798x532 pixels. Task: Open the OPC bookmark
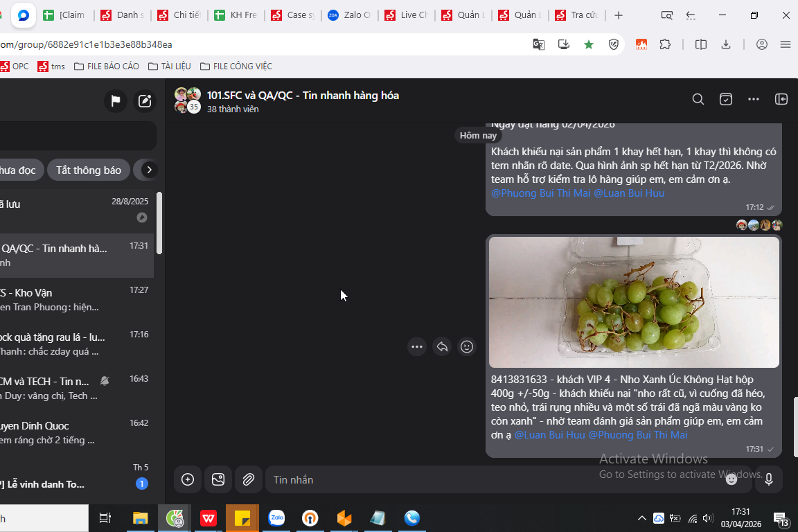(x=15, y=66)
